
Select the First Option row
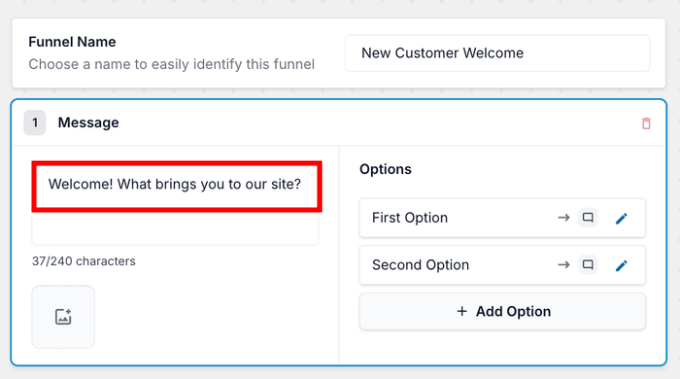pyautogui.click(x=502, y=218)
